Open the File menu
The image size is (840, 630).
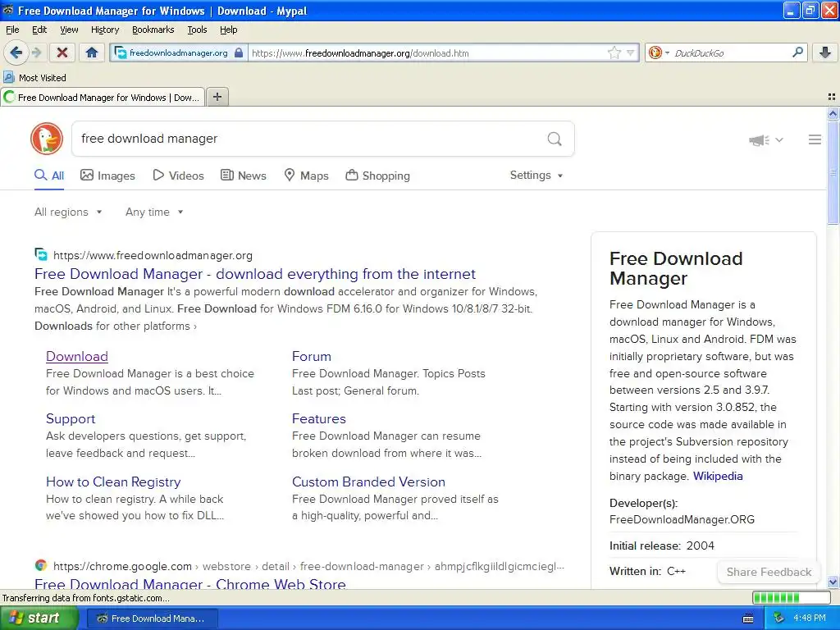tap(12, 30)
